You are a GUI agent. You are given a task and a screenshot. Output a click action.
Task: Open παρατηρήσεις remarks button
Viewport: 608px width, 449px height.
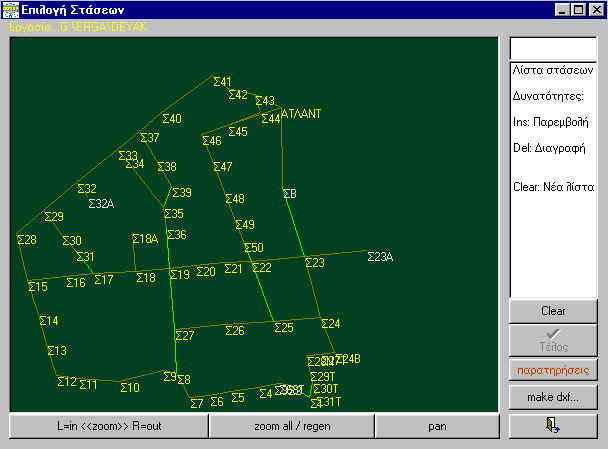[x=553, y=370]
